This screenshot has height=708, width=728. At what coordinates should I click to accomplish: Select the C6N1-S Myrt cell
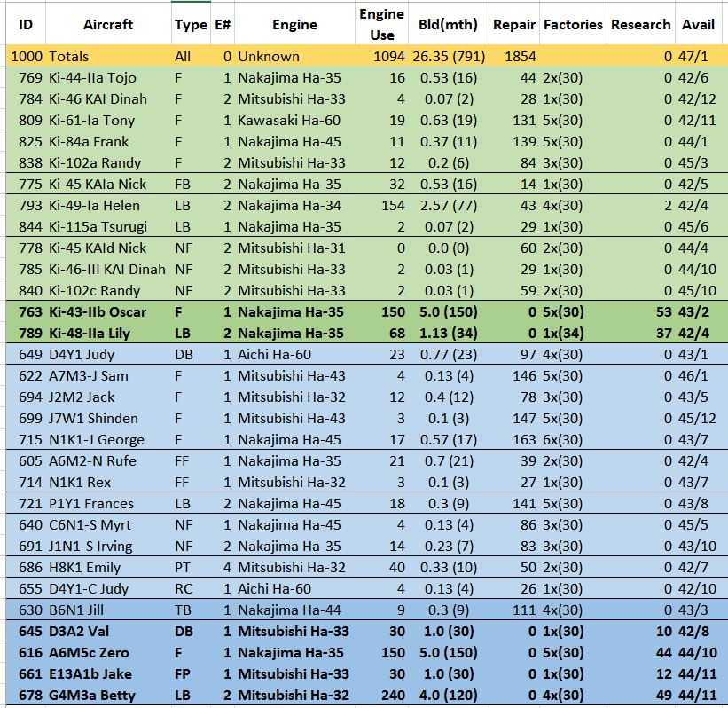[109, 525]
